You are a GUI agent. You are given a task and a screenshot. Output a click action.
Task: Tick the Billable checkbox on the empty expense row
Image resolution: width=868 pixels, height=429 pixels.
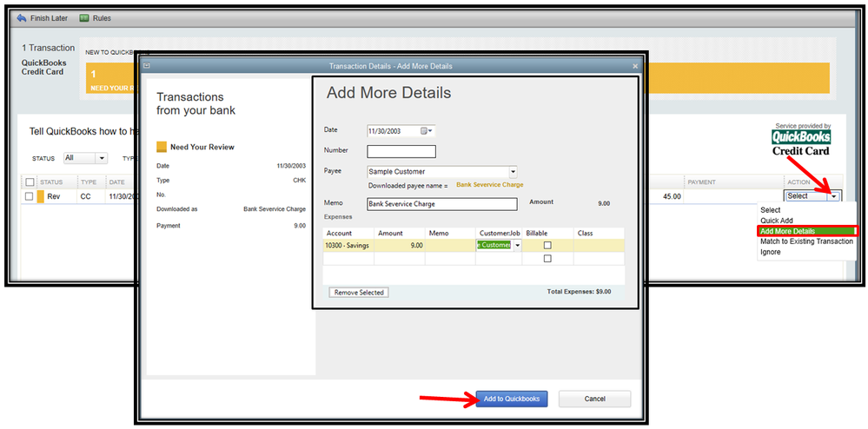(x=547, y=259)
